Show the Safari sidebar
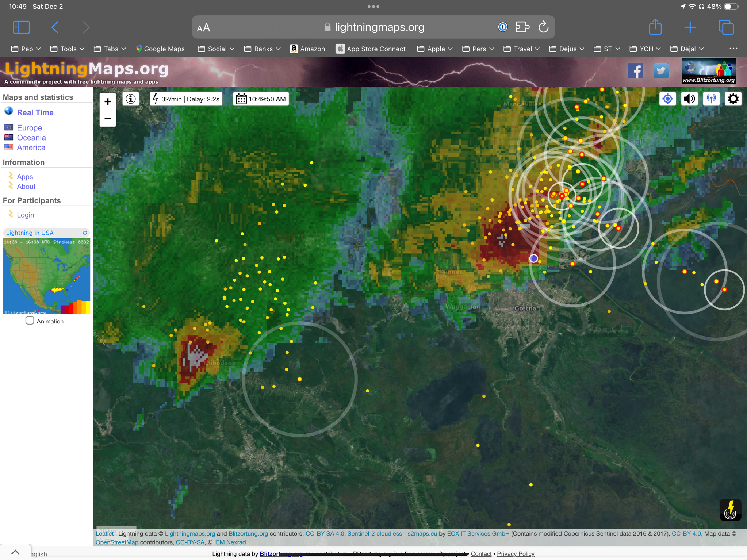The width and height of the screenshot is (747, 560). (x=21, y=27)
